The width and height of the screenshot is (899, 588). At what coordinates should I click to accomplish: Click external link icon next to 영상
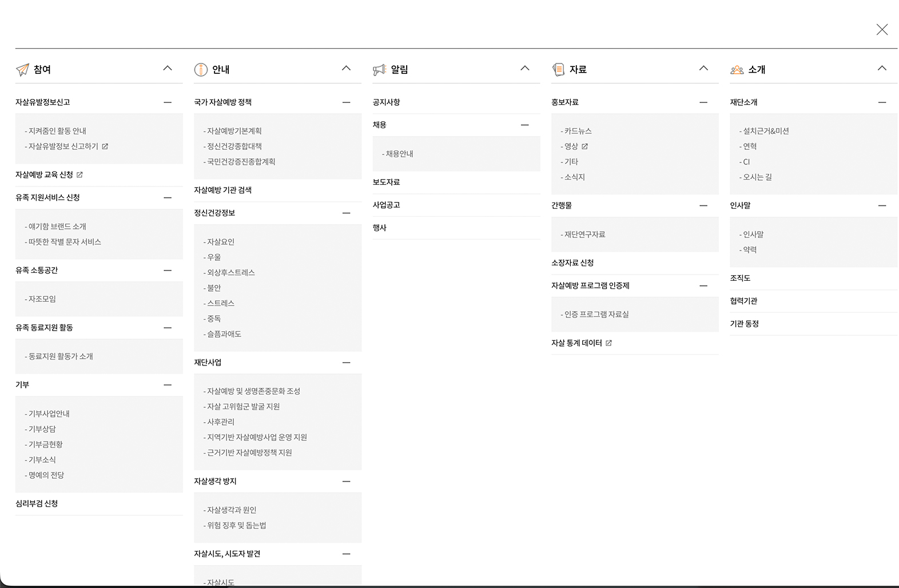pyautogui.click(x=584, y=146)
